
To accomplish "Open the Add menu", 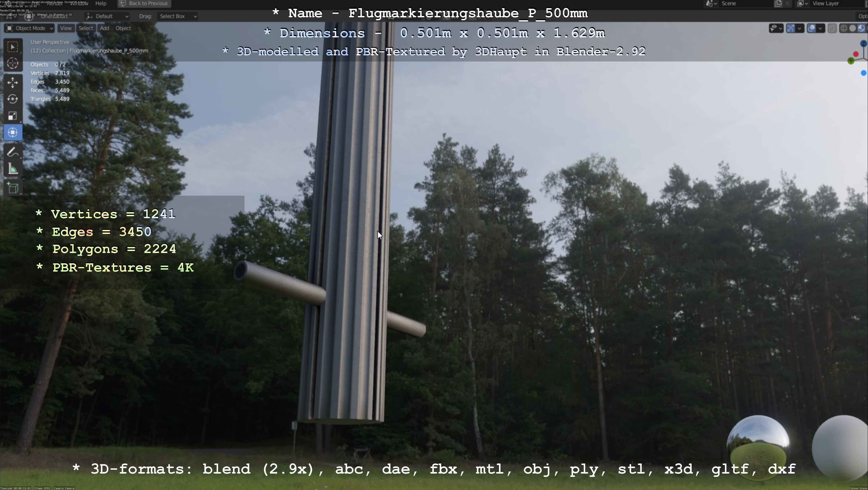I will coord(104,28).
